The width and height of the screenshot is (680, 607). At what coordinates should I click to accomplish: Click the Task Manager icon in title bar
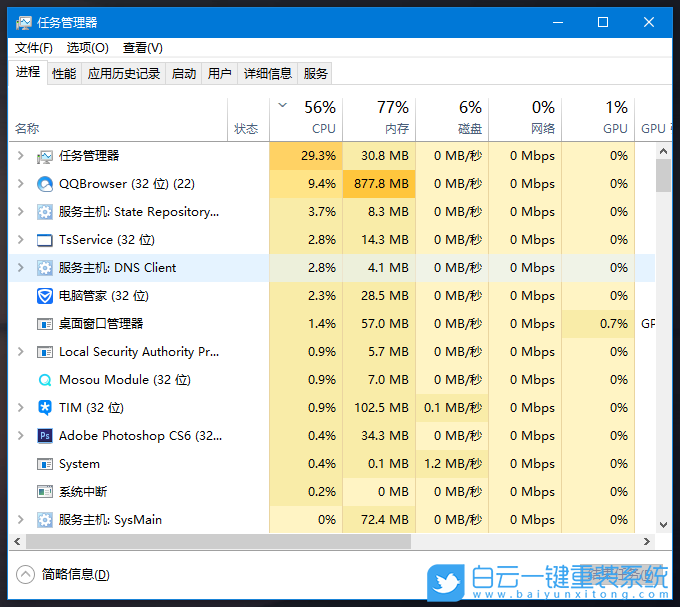[23, 23]
